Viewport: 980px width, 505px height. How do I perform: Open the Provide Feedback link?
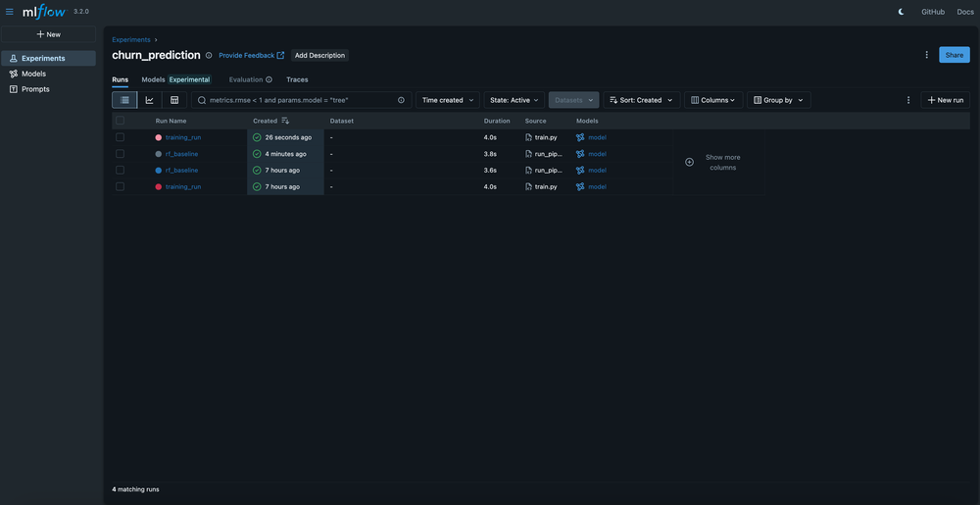pos(251,56)
